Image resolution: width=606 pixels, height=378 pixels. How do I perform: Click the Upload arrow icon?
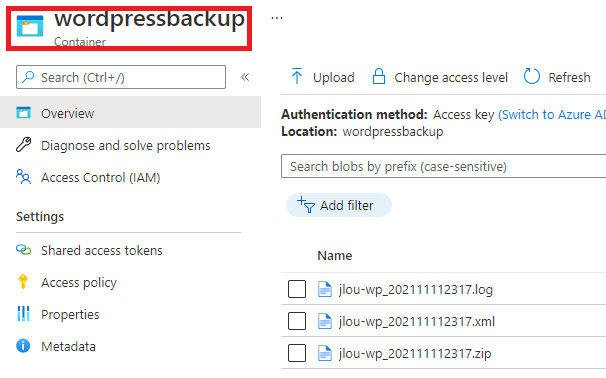tap(297, 76)
